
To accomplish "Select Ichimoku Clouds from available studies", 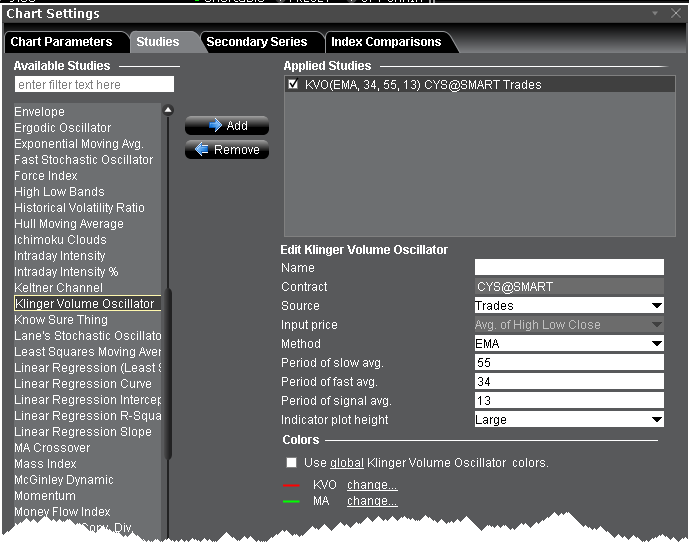I will [60, 240].
